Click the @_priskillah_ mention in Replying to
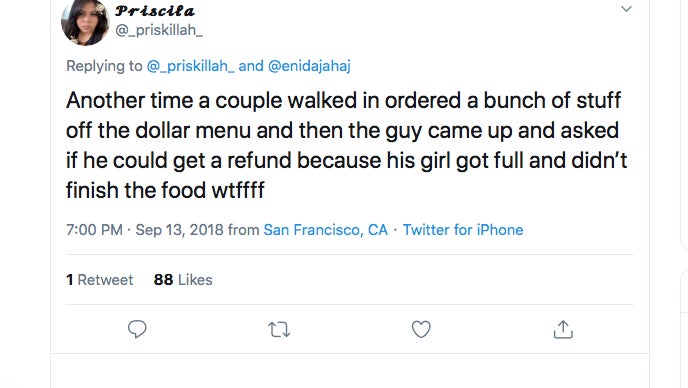The width and height of the screenshot is (688, 388). (x=190, y=66)
